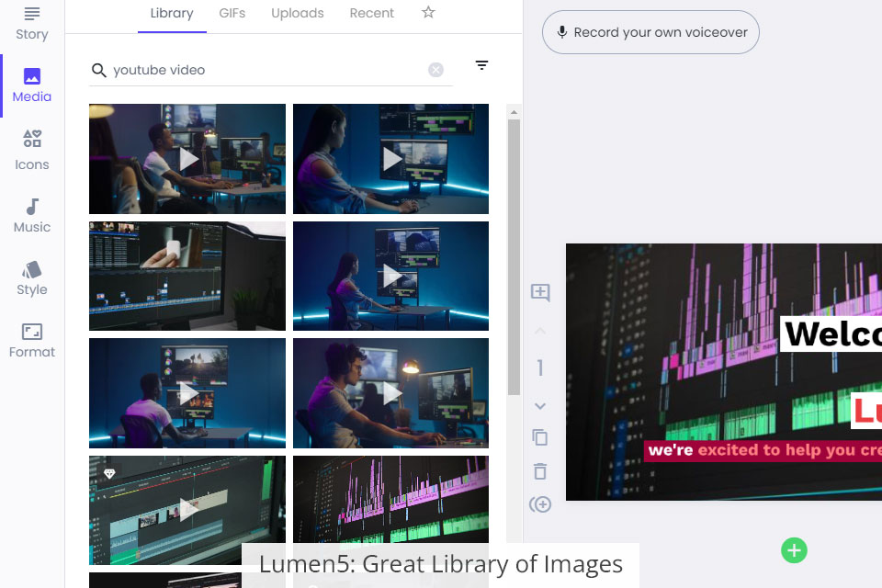This screenshot has height=588, width=882.
Task: Delete the scene with the trash icon
Action: coord(540,471)
